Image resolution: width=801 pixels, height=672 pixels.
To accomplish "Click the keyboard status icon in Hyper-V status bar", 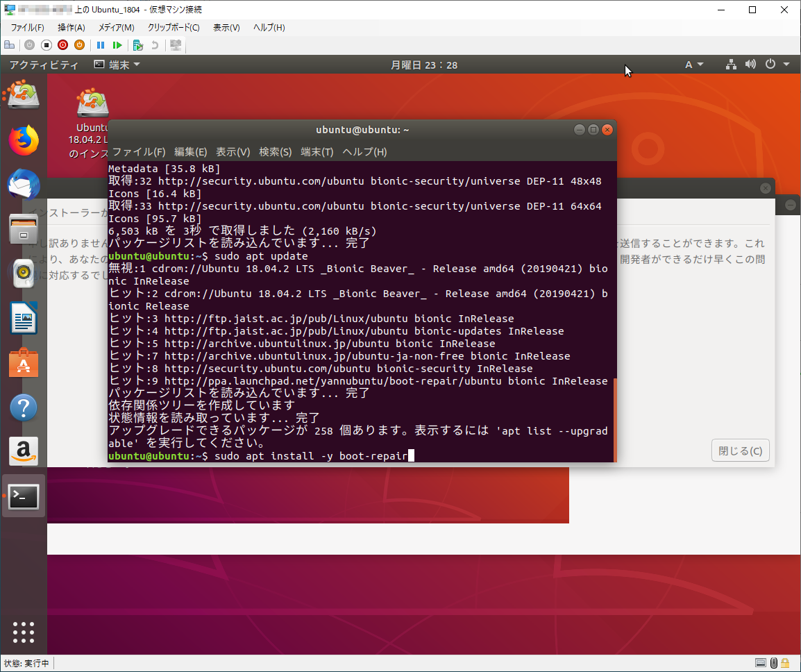I will pyautogui.click(x=761, y=663).
